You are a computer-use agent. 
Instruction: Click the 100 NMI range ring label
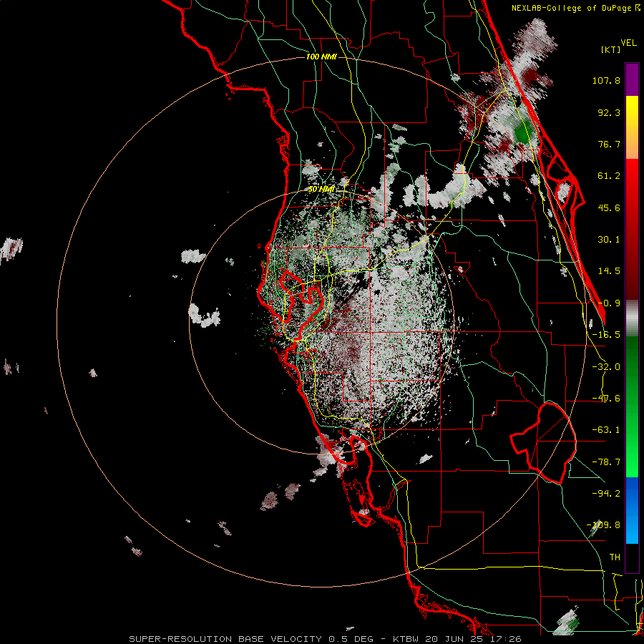[321, 57]
